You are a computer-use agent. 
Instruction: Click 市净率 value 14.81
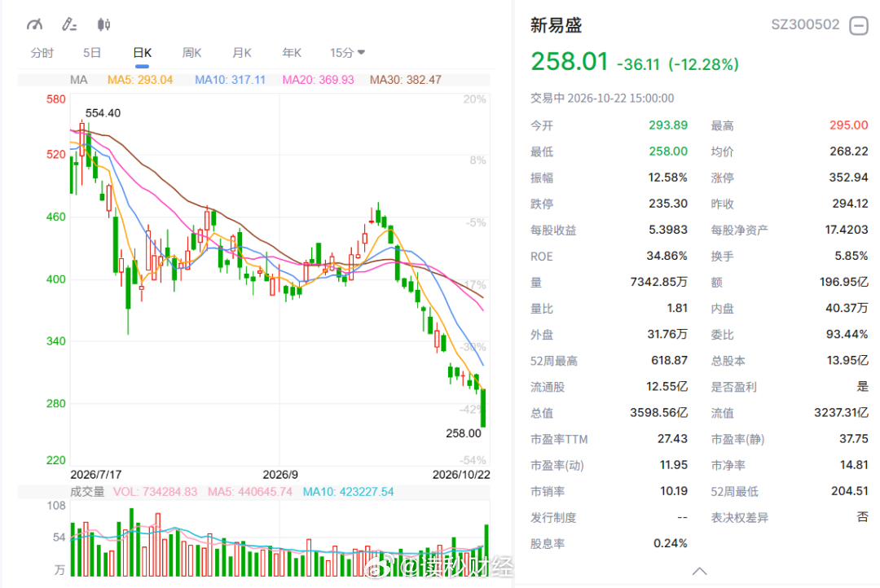point(854,465)
